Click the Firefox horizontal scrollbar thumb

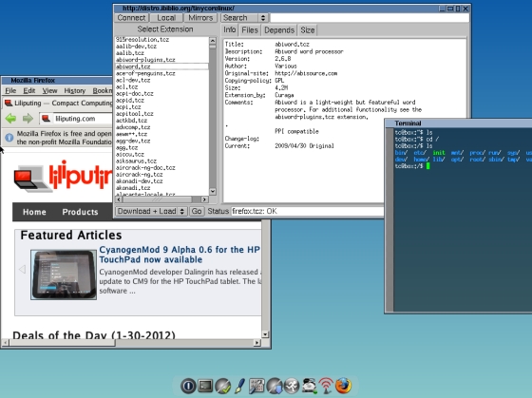(63, 343)
